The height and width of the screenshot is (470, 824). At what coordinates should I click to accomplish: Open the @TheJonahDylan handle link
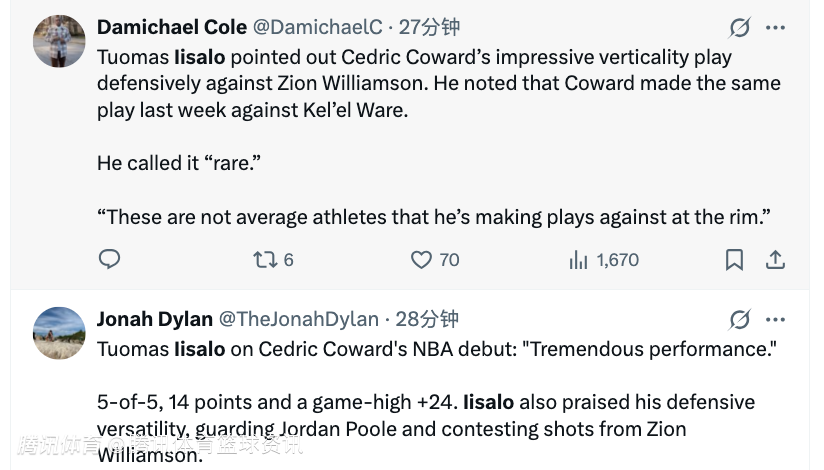click(299, 320)
